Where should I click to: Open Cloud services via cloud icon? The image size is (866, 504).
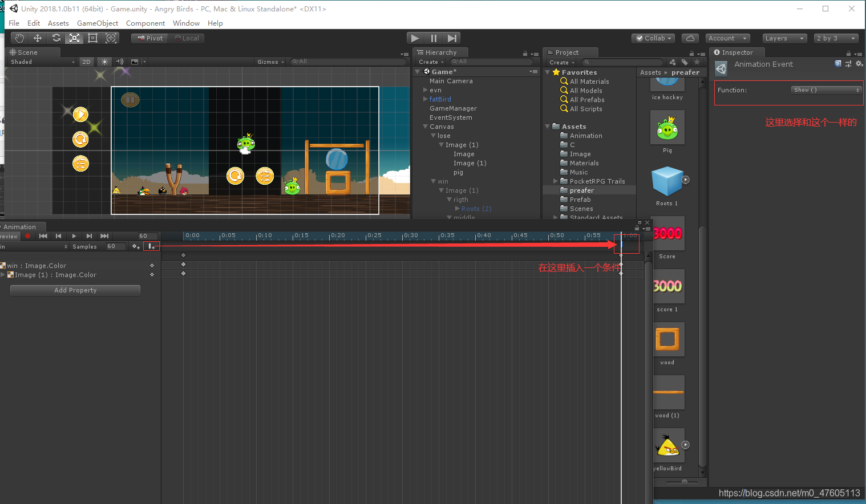pyautogui.click(x=690, y=38)
